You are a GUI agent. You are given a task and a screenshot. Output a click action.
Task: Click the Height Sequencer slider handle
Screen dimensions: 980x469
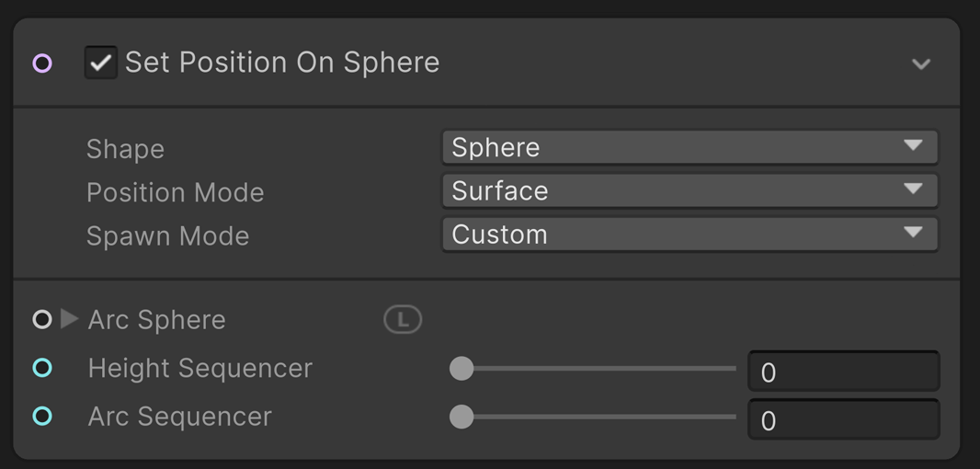(x=462, y=369)
